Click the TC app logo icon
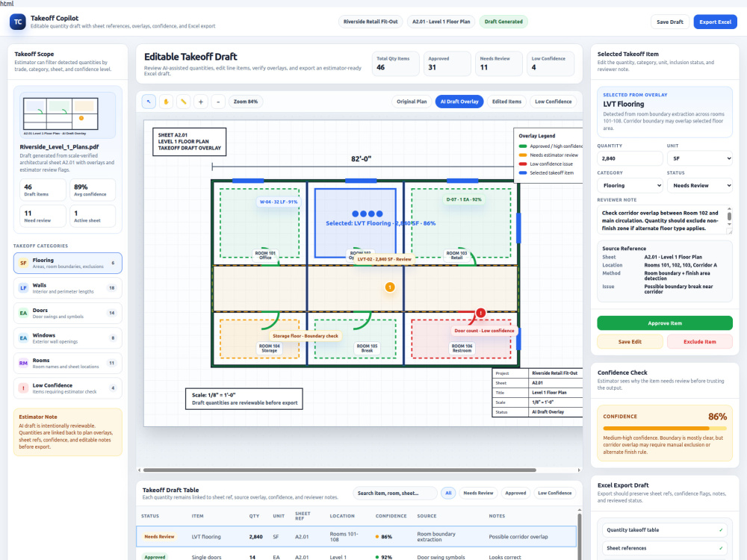 pos(18,22)
